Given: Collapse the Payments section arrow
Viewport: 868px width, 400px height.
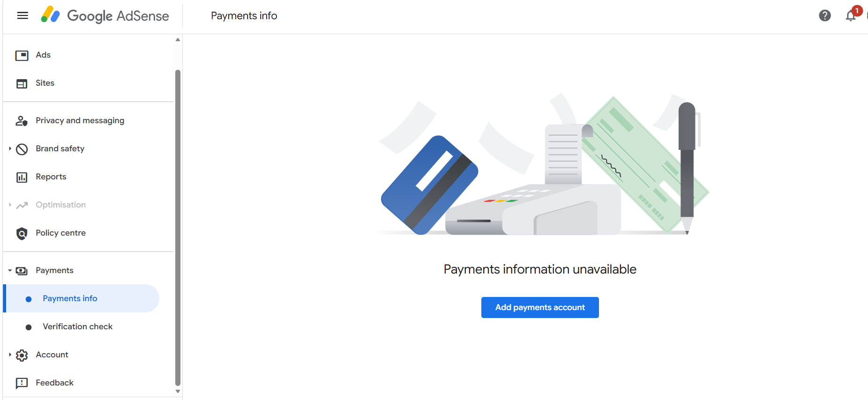Looking at the screenshot, I should coord(10,270).
